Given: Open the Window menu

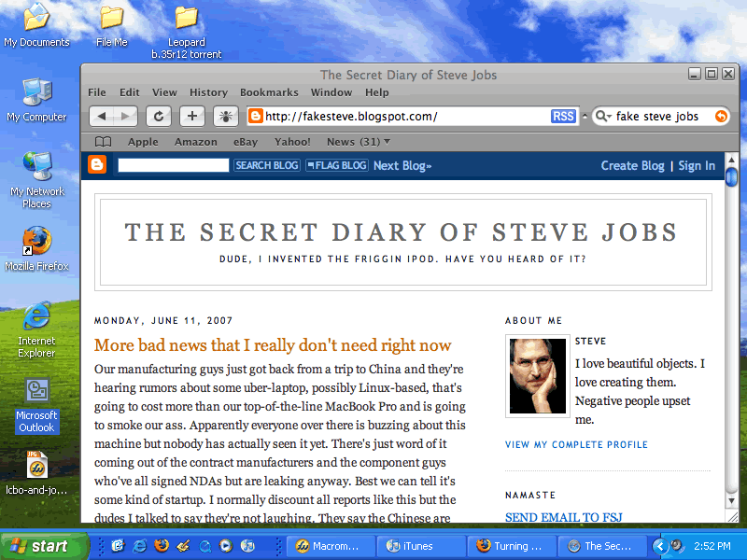Looking at the screenshot, I should (331, 92).
